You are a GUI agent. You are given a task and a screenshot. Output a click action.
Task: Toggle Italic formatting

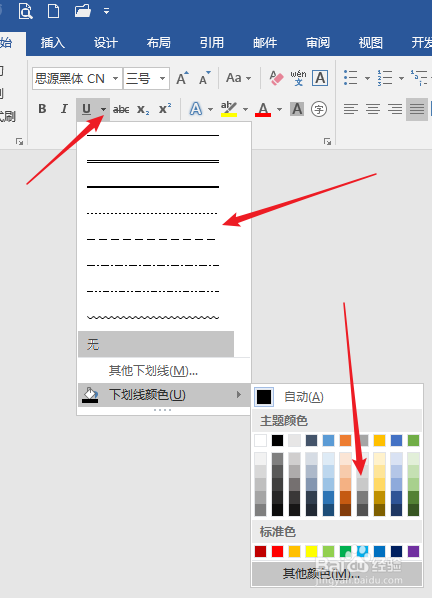tap(64, 109)
